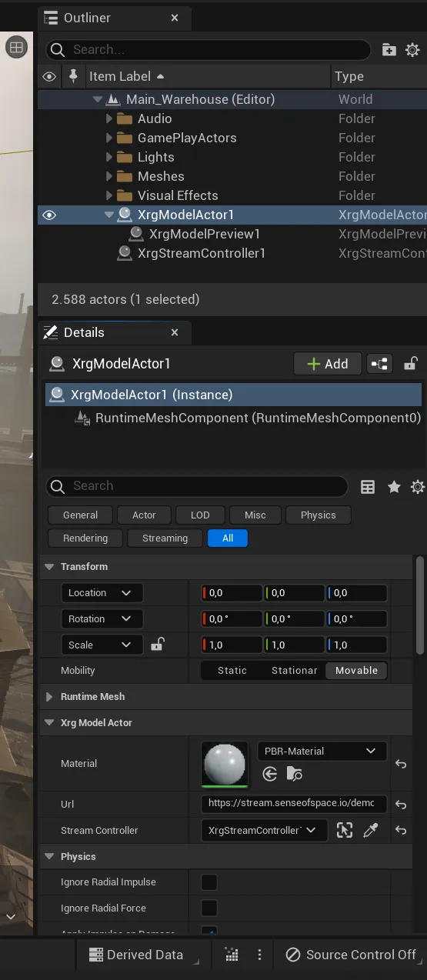
Task: Expand the Meshes folder
Action: (108, 176)
